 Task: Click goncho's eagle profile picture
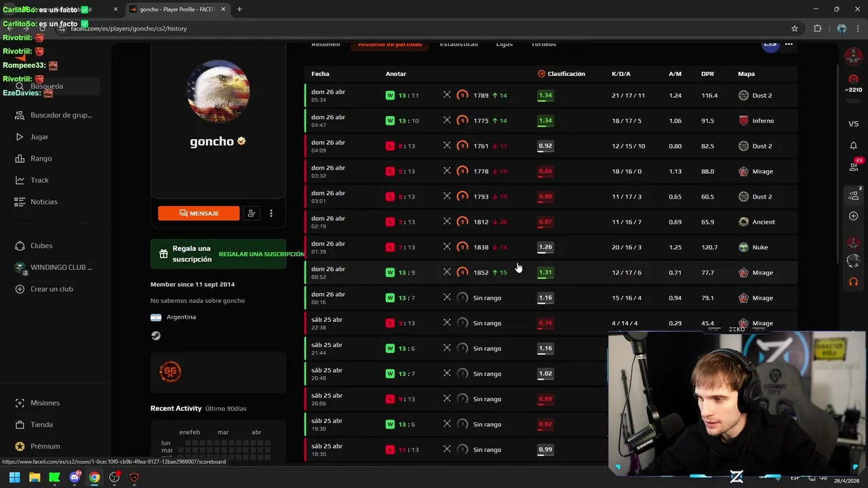(x=218, y=91)
